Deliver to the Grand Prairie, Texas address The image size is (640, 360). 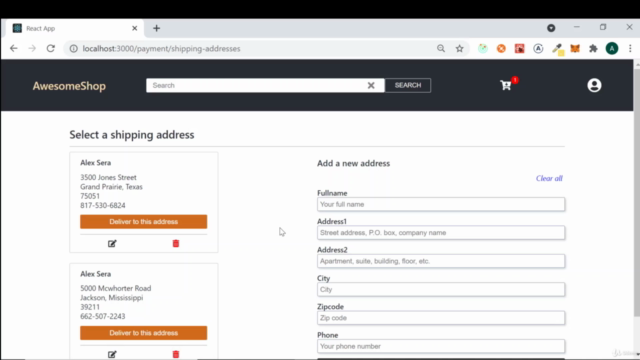(x=144, y=222)
